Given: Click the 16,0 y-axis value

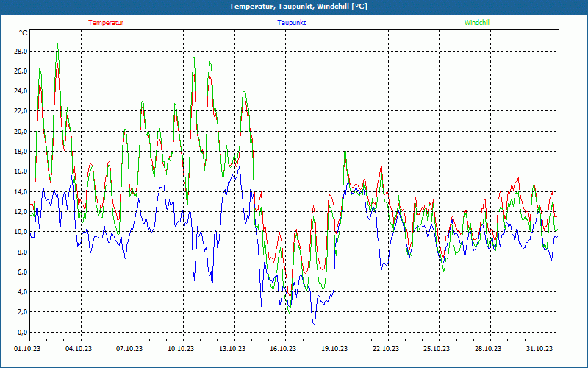Looking at the screenshot, I should 21,171.
